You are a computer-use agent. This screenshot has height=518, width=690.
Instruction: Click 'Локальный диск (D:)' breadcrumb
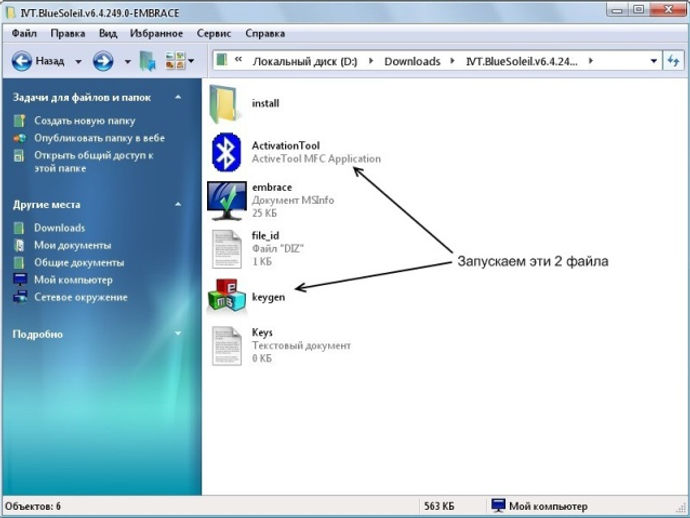[305, 61]
